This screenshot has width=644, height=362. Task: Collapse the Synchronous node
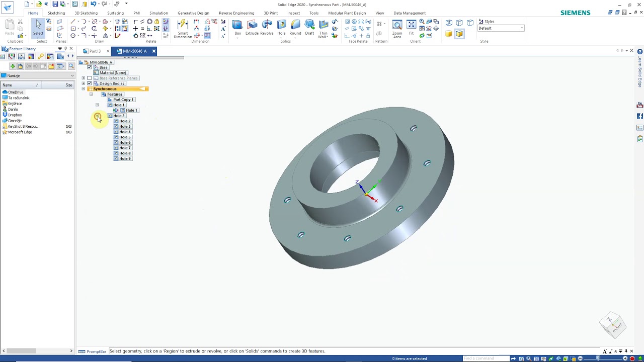(x=83, y=89)
